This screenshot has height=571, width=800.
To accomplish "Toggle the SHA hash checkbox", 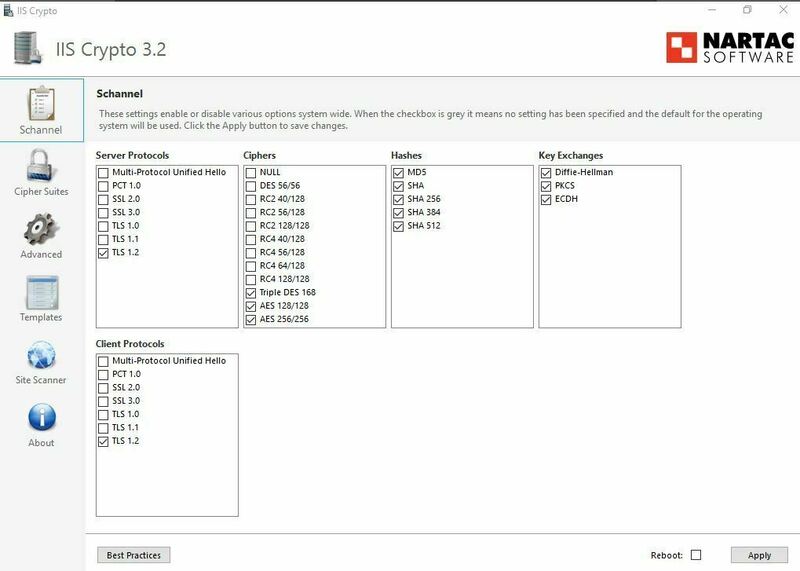I will [398, 186].
